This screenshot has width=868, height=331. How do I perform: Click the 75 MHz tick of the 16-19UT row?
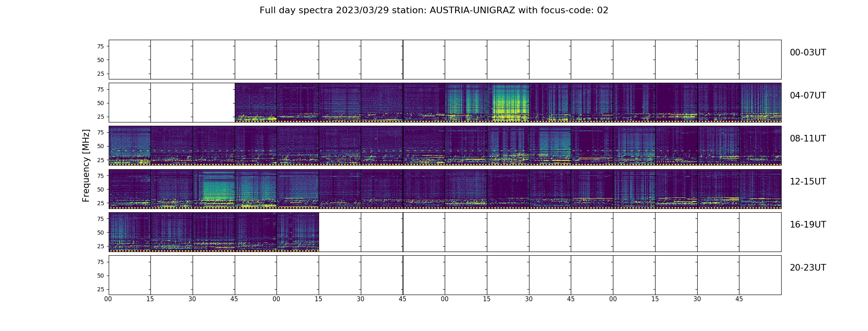[x=100, y=219]
